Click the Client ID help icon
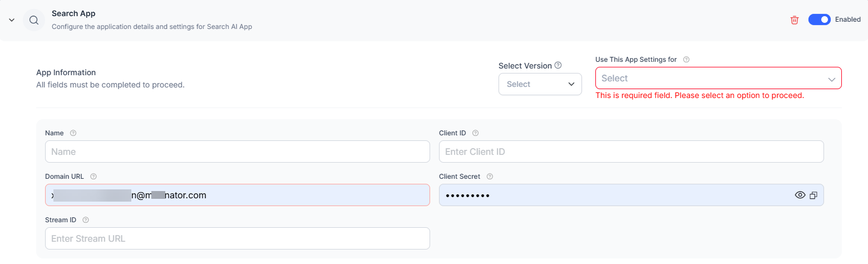868x264 pixels. [x=475, y=133]
